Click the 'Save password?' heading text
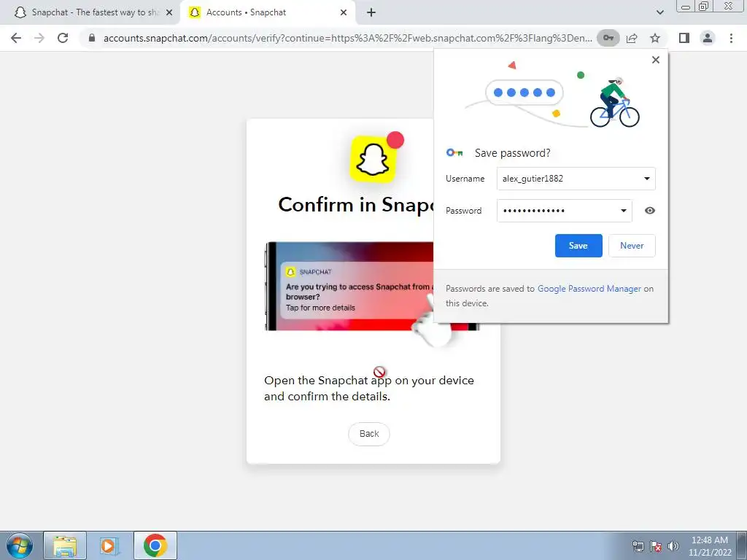Screen dimensions: 747x560 pos(513,153)
